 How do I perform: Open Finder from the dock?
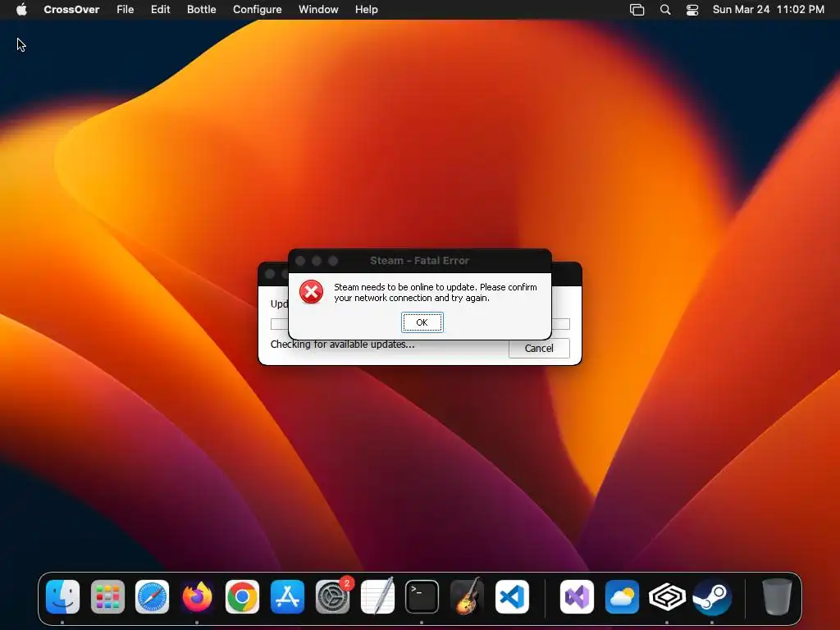click(62, 597)
